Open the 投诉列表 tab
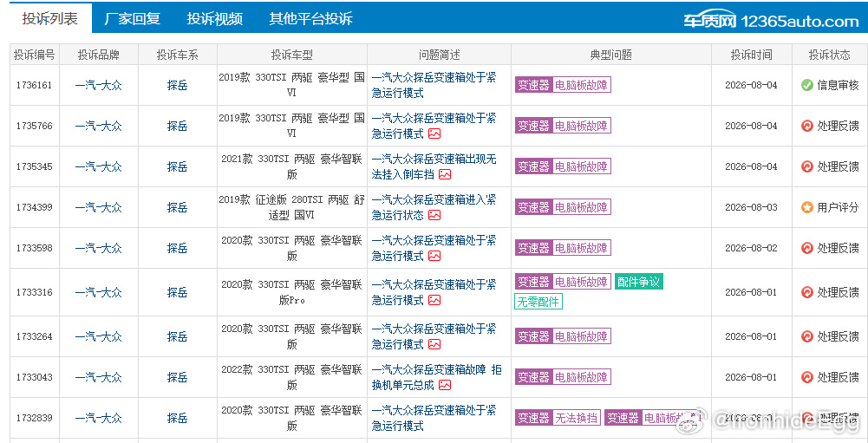 point(49,19)
